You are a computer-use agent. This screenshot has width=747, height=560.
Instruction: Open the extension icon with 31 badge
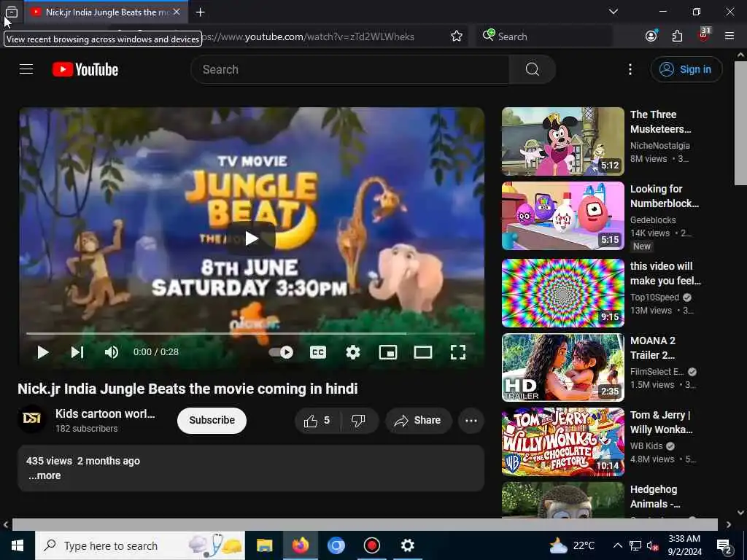[x=704, y=35]
